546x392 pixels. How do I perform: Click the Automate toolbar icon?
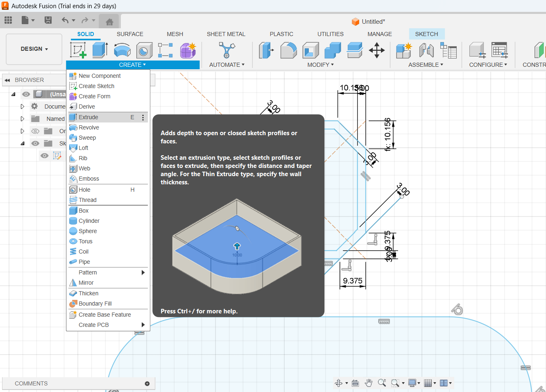point(227,50)
